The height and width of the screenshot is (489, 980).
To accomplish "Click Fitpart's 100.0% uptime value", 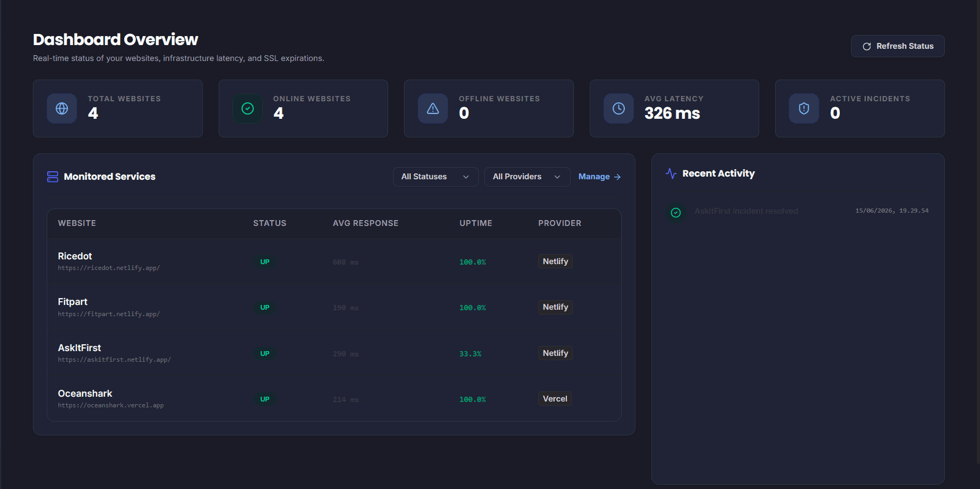I will [x=472, y=308].
